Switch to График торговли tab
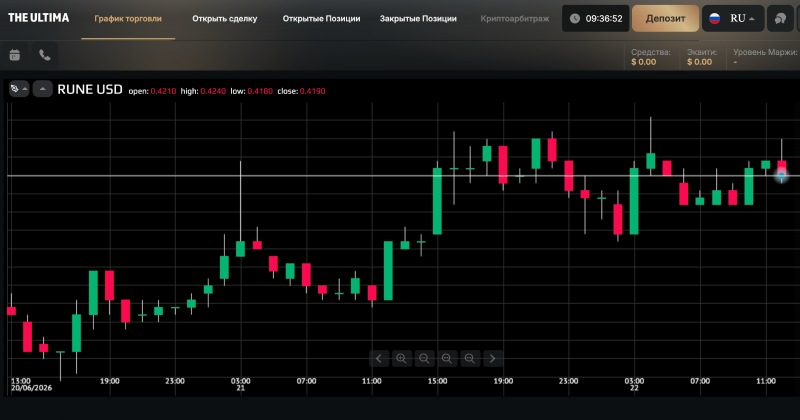 click(128, 18)
